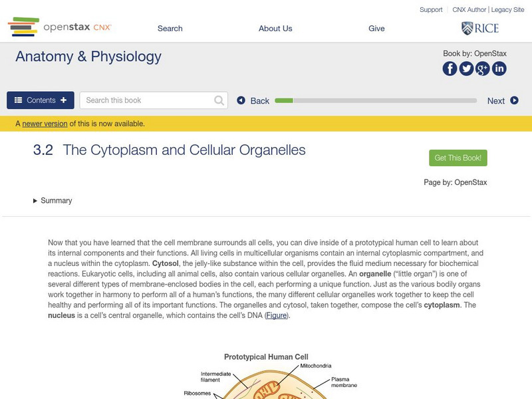Click the Google Plus share icon
532x399 pixels.
coord(482,68)
